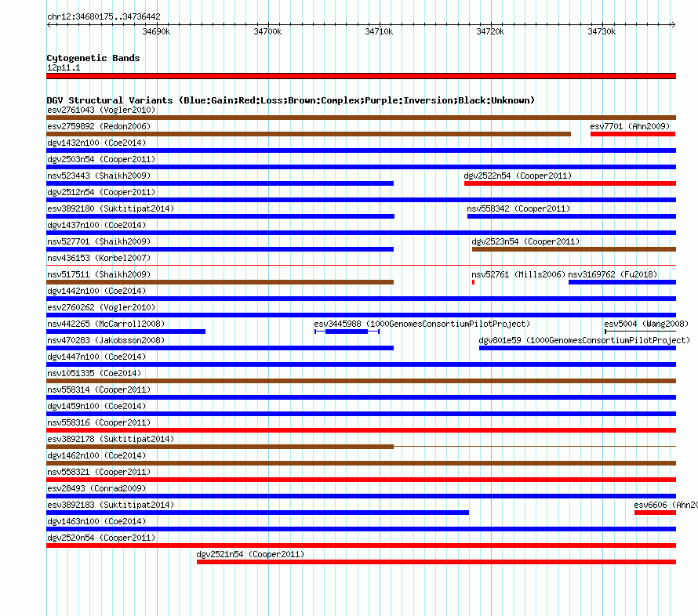Screen dimensions: 698x616
Task: Click the brown bar under dgv2523n54 label
Action: click(574, 249)
